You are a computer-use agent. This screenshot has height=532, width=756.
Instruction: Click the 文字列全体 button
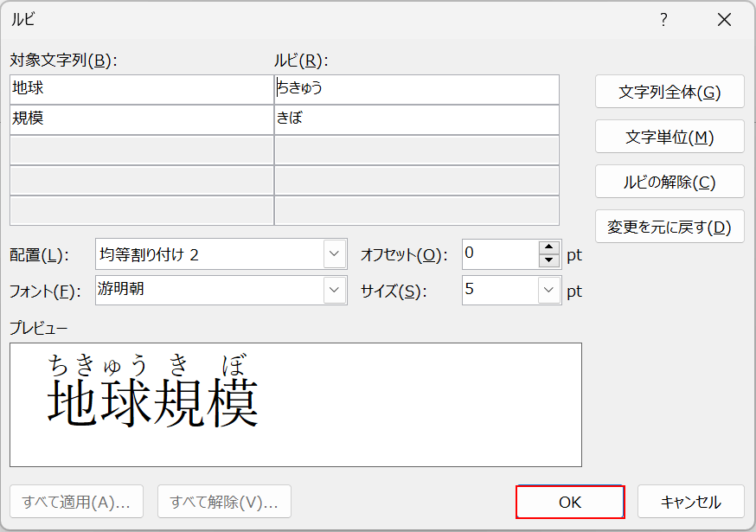(x=670, y=92)
